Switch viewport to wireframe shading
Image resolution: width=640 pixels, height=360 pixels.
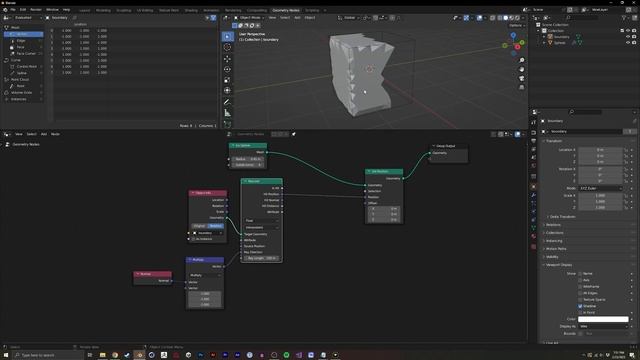pyautogui.click(x=500, y=18)
